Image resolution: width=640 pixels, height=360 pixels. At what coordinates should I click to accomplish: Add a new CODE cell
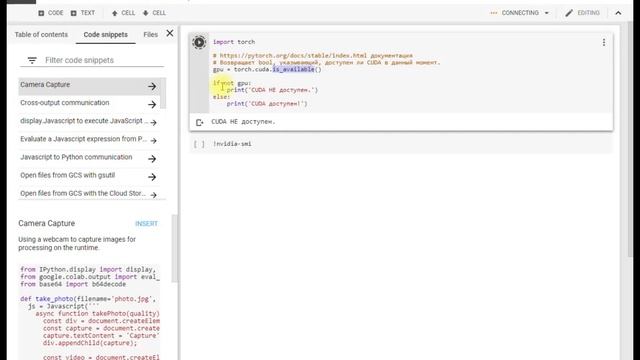coord(51,13)
